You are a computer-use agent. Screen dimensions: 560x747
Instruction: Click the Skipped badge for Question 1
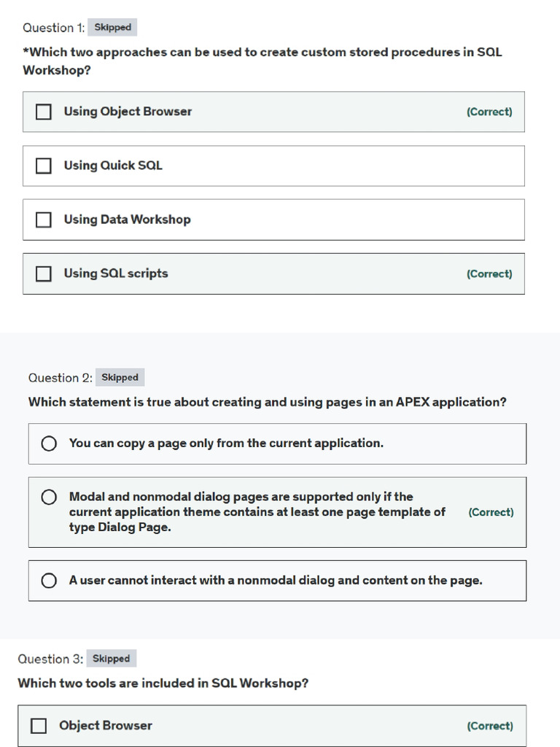click(112, 28)
